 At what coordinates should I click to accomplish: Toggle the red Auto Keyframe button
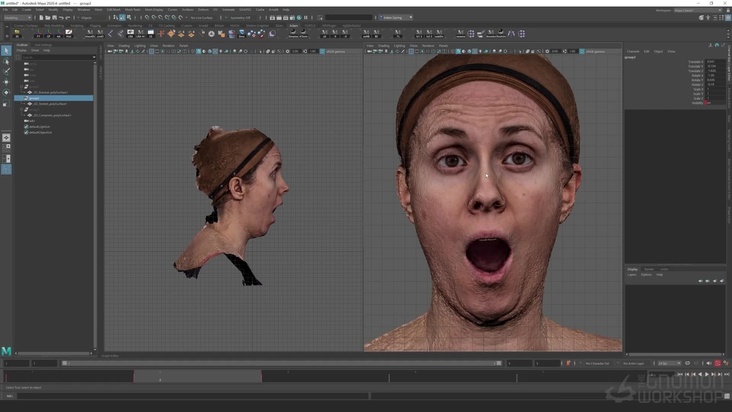click(718, 363)
